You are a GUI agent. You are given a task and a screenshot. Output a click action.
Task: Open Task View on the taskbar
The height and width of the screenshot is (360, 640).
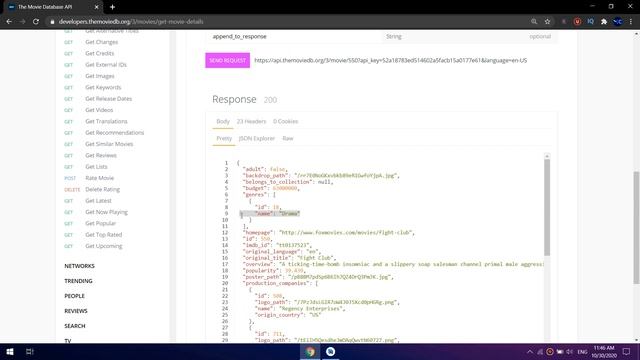[30, 351]
